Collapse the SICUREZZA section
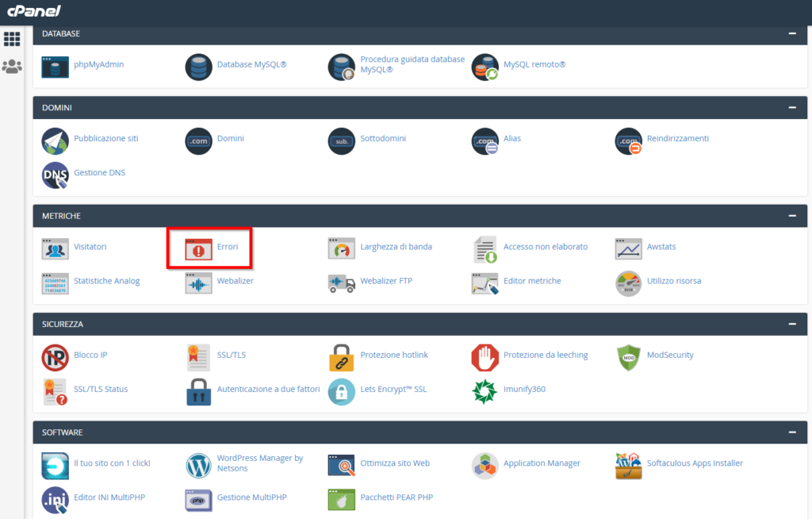 (x=791, y=324)
